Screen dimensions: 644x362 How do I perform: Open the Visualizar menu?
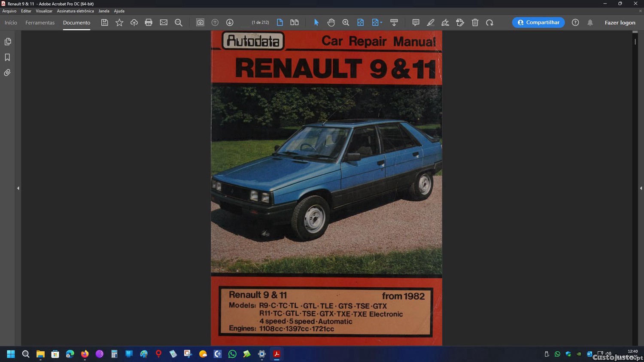44,11
